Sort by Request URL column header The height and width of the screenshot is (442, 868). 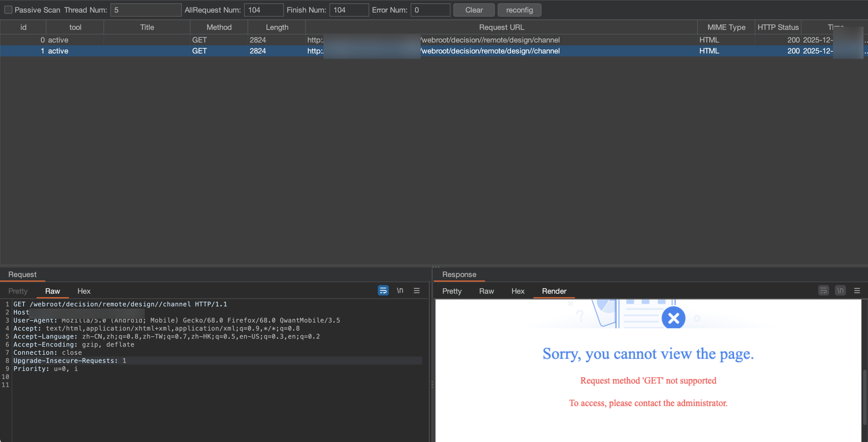coord(502,27)
